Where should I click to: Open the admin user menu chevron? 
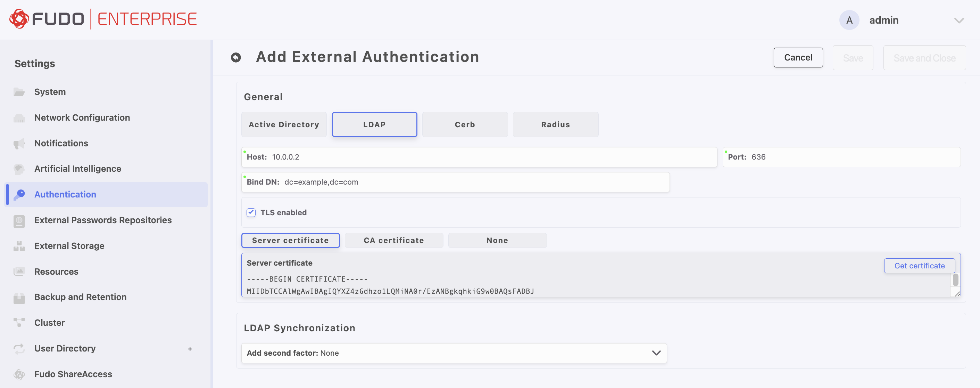pos(959,20)
